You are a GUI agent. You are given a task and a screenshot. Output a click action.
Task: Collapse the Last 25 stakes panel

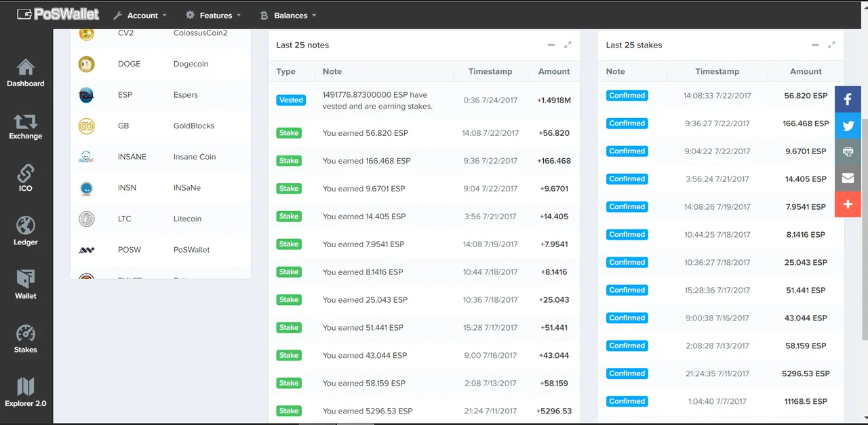(815, 45)
